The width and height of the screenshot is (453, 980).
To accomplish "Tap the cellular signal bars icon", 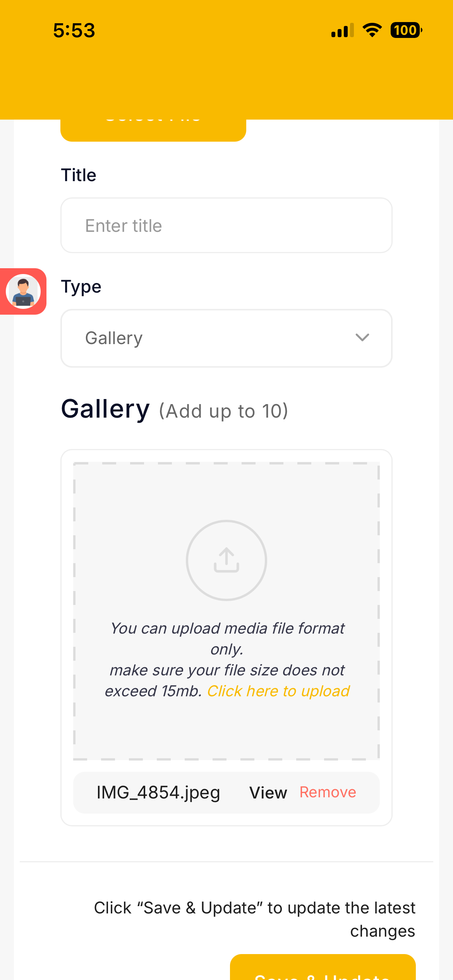I will point(343,31).
